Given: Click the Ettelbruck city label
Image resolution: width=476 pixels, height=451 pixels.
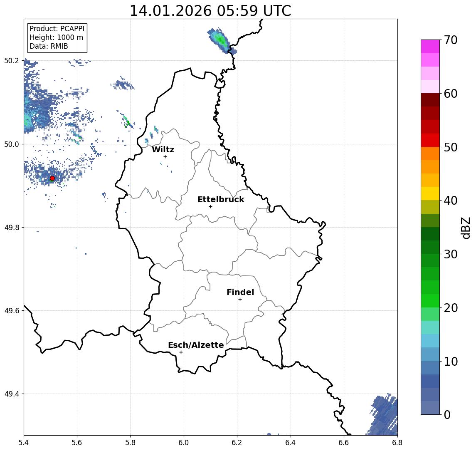Looking at the screenshot, I should (221, 199).
